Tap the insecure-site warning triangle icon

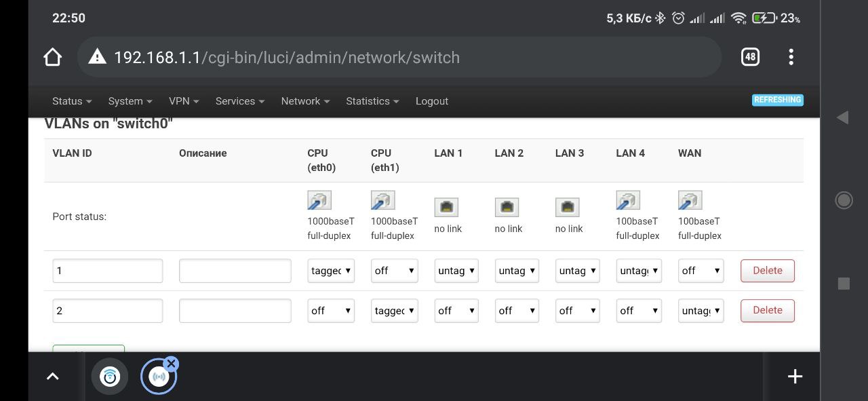tap(97, 57)
